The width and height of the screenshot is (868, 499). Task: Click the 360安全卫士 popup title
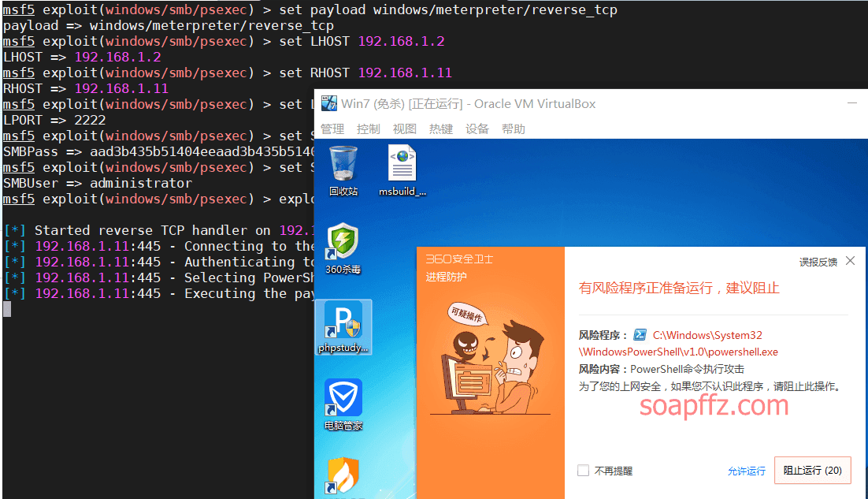pyautogui.click(x=459, y=259)
